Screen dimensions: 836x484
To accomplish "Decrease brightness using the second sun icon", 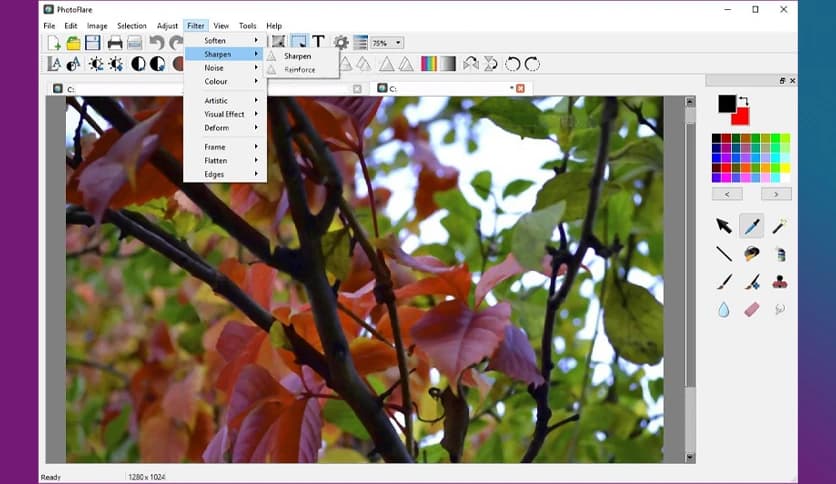I will click(116, 64).
